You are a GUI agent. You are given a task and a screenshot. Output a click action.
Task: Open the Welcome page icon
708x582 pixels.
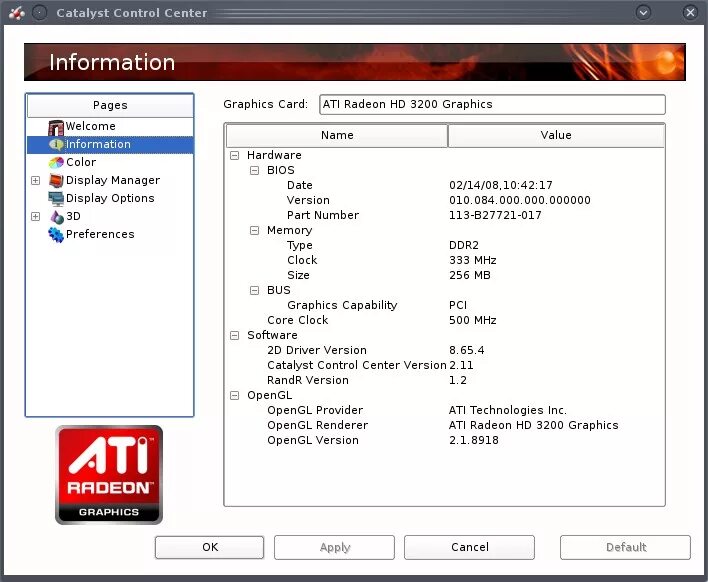point(56,127)
